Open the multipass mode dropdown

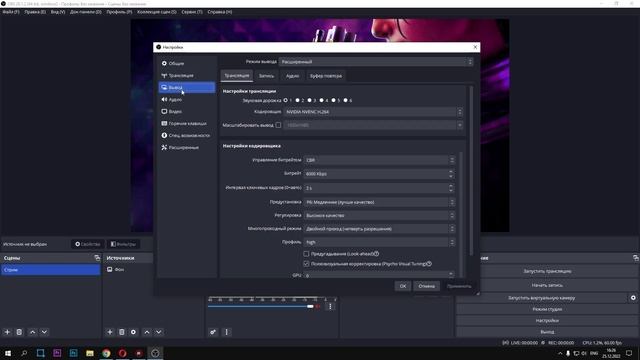379,229
